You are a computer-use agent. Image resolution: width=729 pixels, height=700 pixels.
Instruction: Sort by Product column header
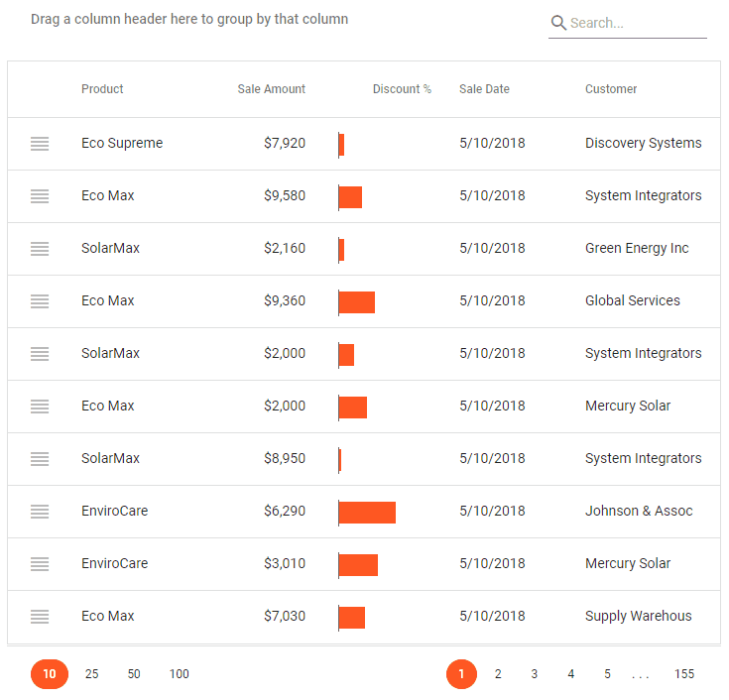(102, 89)
